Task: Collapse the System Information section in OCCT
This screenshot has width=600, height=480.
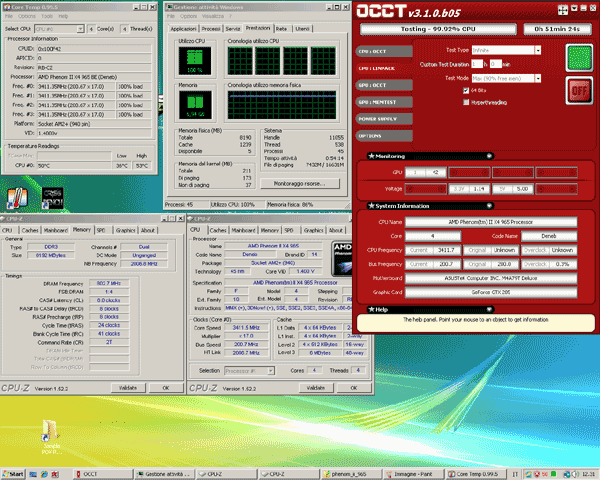Action: click(489, 206)
